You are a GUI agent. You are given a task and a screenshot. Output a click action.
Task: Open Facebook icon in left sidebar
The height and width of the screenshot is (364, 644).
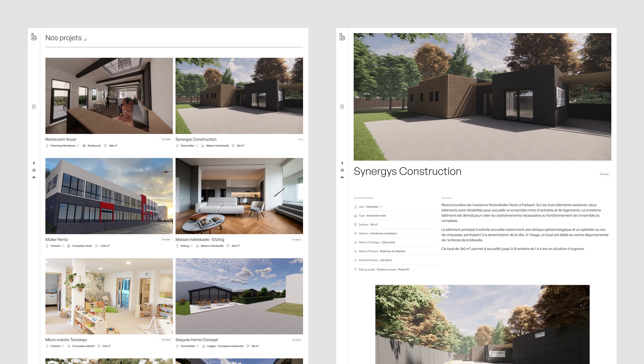click(x=34, y=163)
